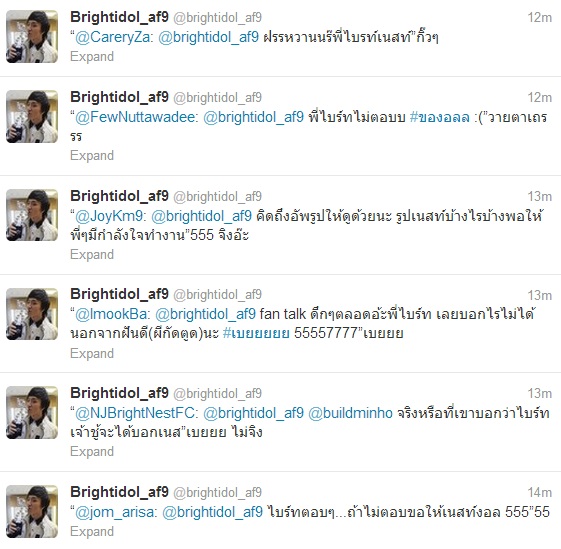Open the @jom_arisa mention link

114,512
